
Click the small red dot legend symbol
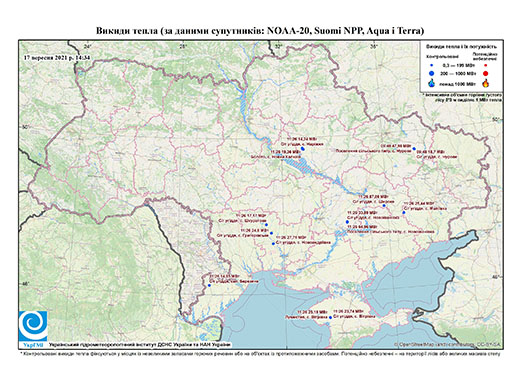486,66
